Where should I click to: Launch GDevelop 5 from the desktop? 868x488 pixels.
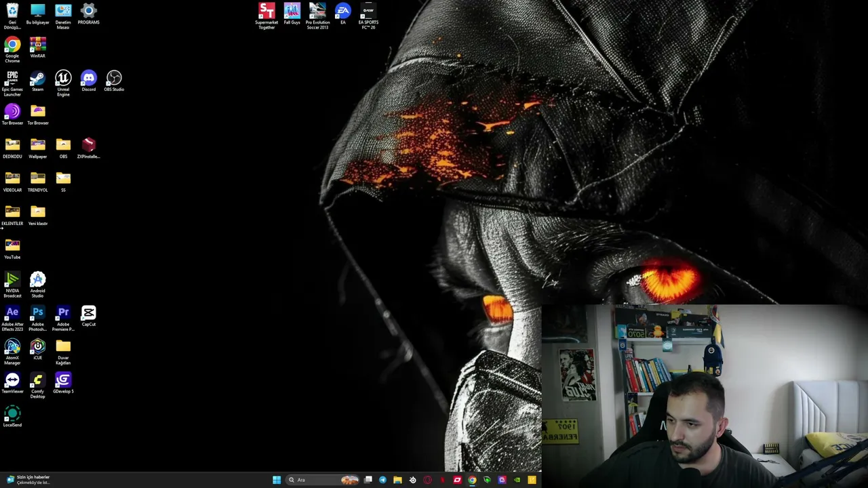63,384
